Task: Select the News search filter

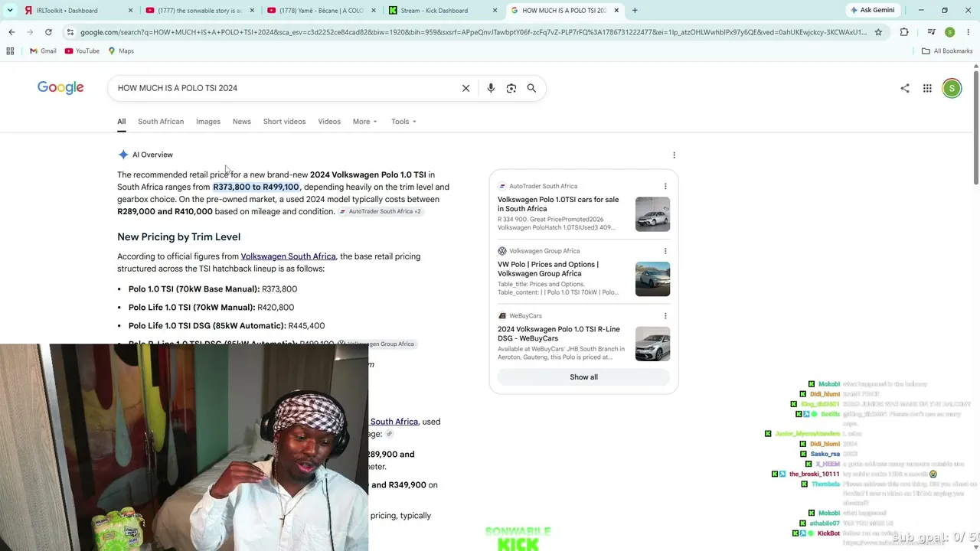Action: (242, 122)
